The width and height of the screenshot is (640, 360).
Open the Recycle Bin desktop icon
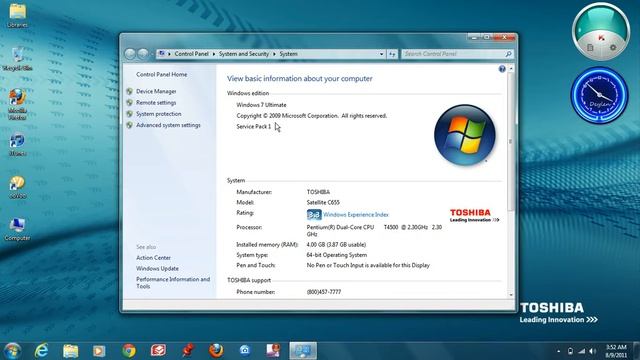17,59
